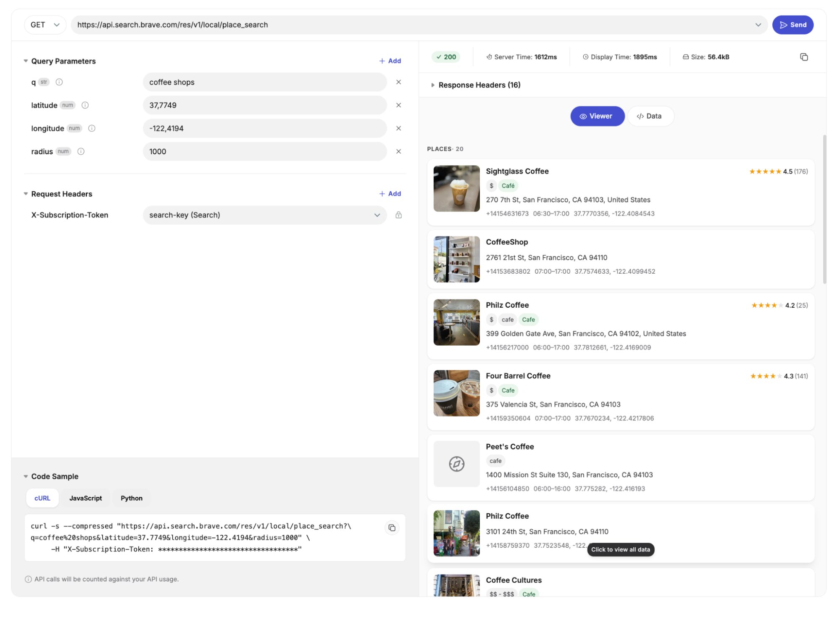This screenshot has width=840, height=631.
Task: Select the cURL code tab
Action: [x=42, y=498]
